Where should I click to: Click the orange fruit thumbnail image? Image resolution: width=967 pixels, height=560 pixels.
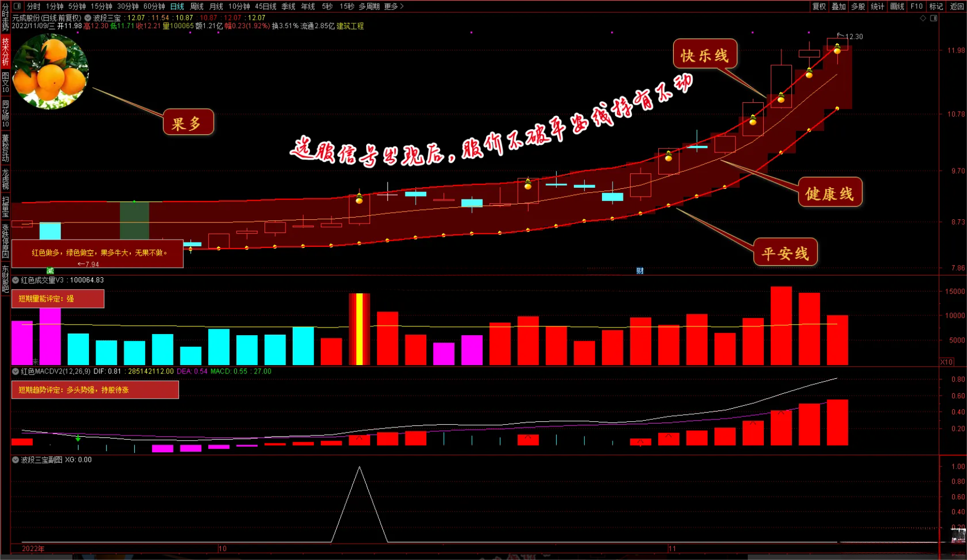[50, 71]
